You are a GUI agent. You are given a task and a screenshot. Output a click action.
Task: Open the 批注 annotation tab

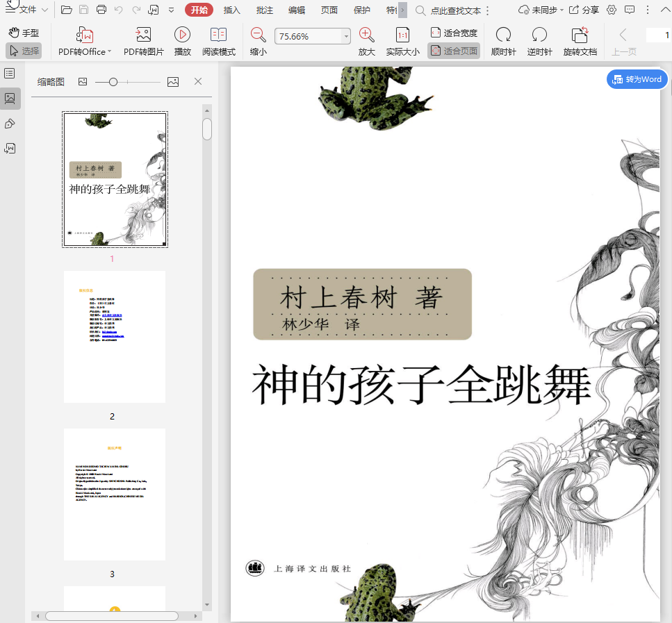(264, 10)
